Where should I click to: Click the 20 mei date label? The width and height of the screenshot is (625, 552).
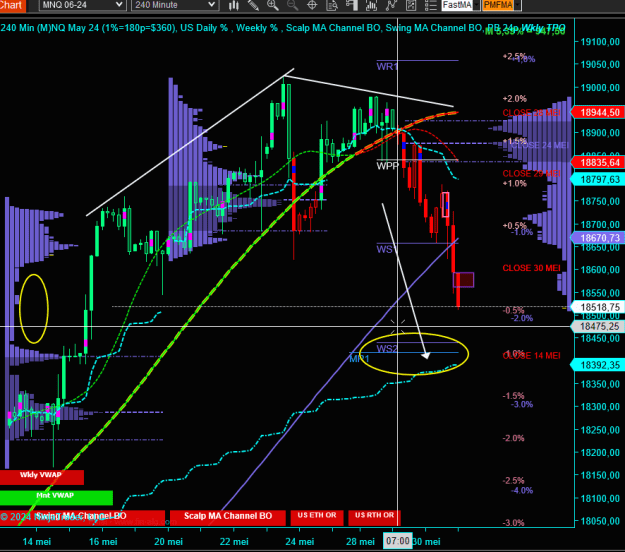(169, 542)
